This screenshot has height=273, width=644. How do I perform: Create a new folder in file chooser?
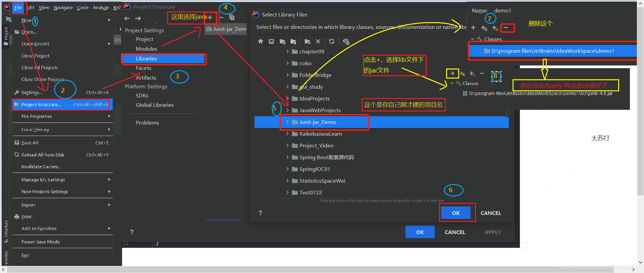307,41
